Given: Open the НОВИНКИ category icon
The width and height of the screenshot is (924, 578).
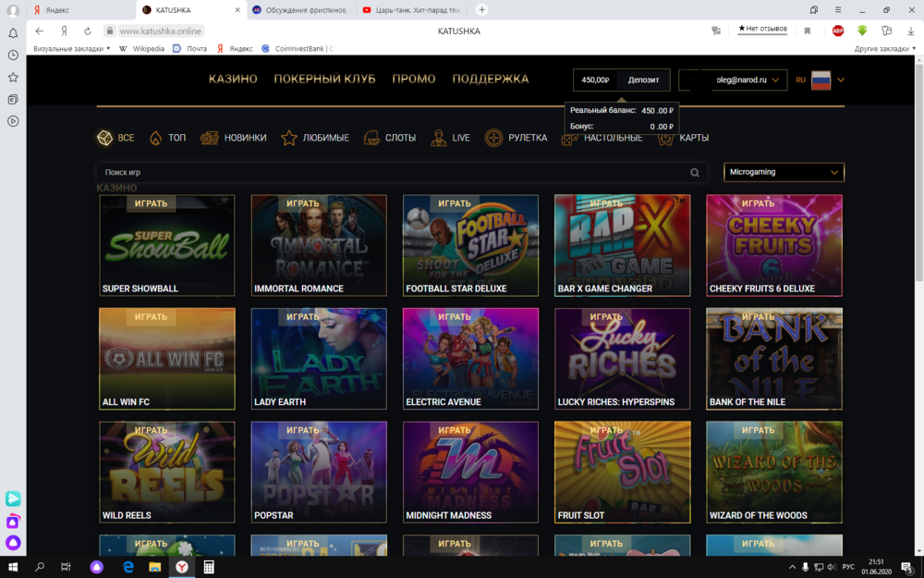Looking at the screenshot, I should [x=209, y=138].
